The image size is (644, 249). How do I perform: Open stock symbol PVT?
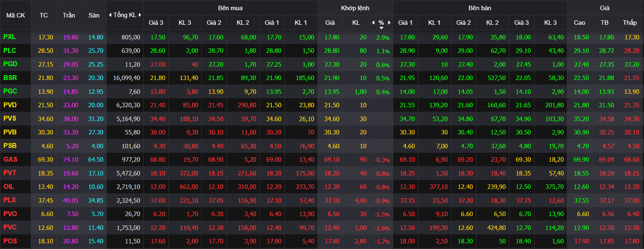(10, 173)
